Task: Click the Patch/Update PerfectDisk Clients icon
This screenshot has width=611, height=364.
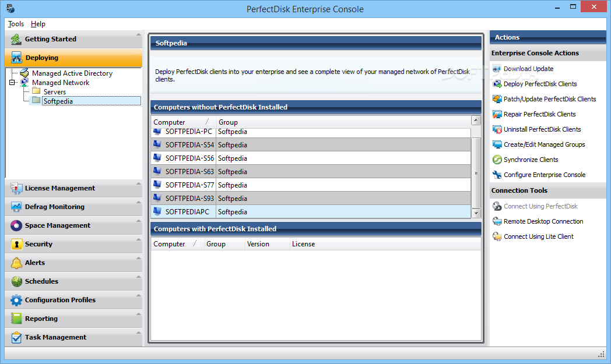Action: pyautogui.click(x=497, y=99)
